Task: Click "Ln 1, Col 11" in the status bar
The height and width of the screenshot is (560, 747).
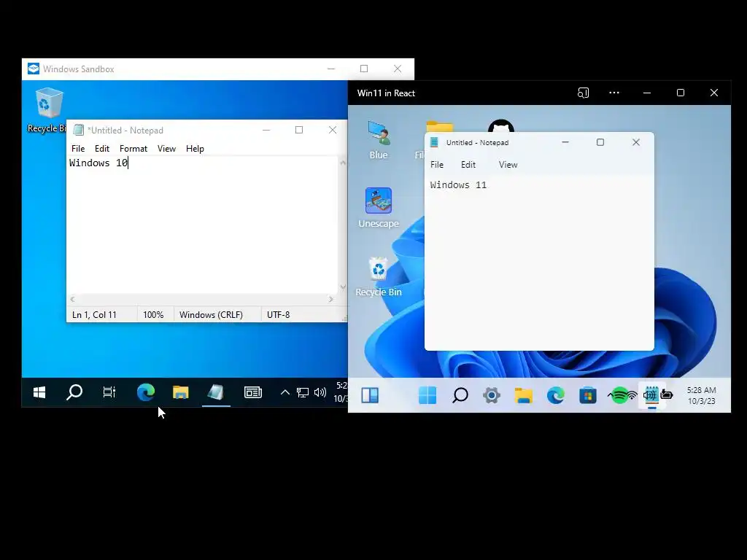Action: coord(94,315)
